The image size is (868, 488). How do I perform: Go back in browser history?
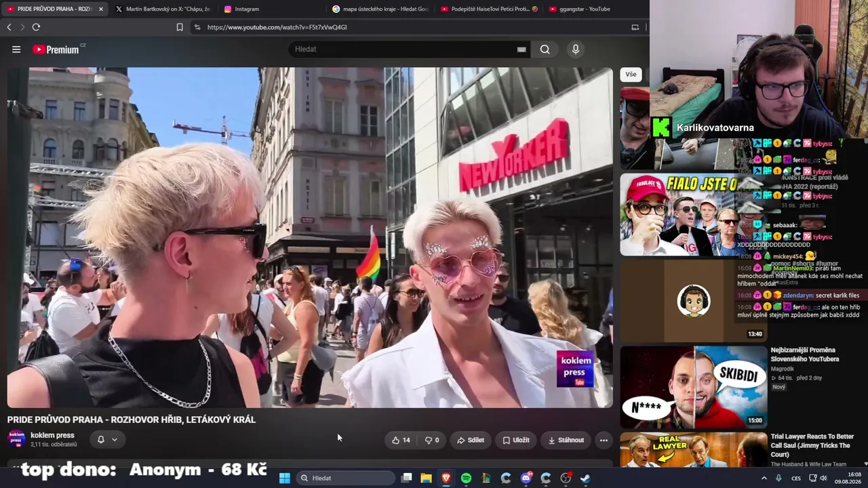9,27
